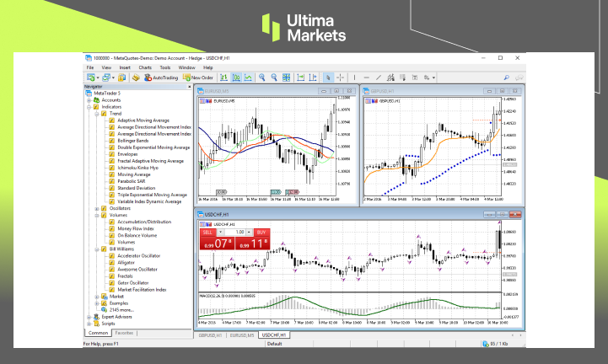Select Alligator indicator
Screen dimensions: 608x364
click(x=126, y=263)
